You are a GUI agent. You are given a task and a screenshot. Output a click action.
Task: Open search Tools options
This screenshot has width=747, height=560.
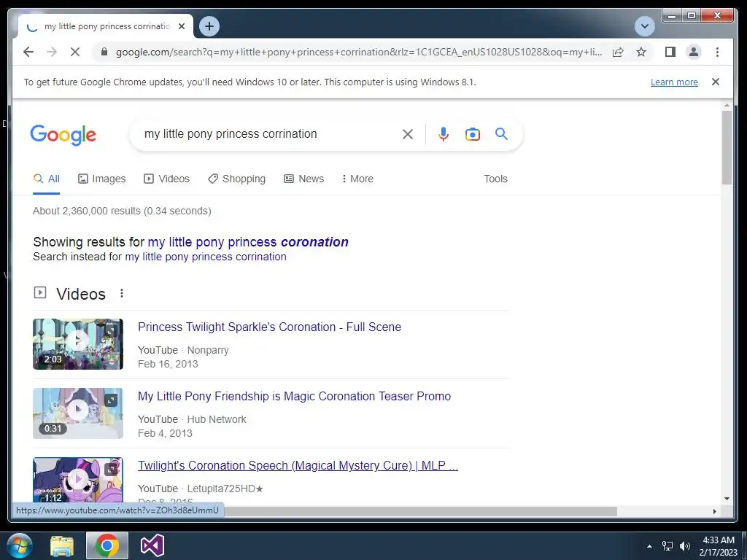pyautogui.click(x=495, y=179)
